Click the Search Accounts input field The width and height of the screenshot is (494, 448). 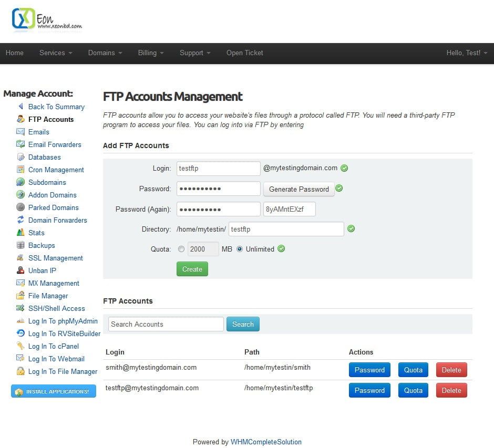[x=166, y=324]
